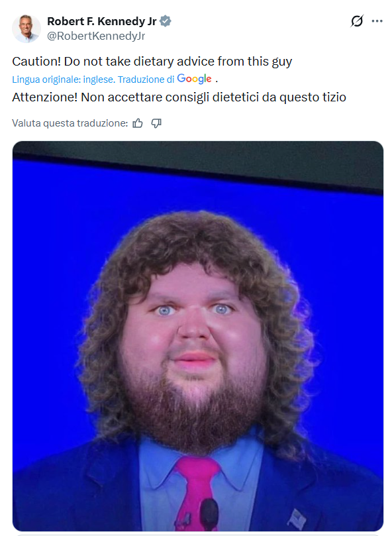Click the Italian translation "Attenzione!" text
Viewport: 392px width, 536px height.
[45, 97]
